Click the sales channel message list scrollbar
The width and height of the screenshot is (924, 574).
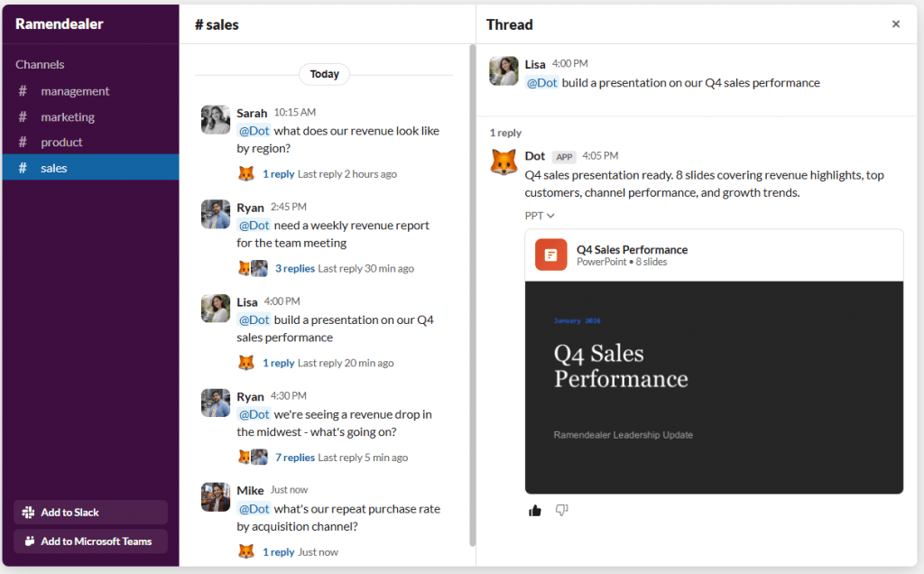(472, 294)
